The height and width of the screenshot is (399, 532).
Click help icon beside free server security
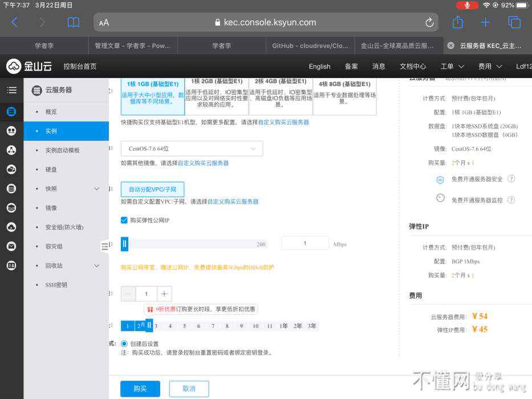[x=511, y=179]
